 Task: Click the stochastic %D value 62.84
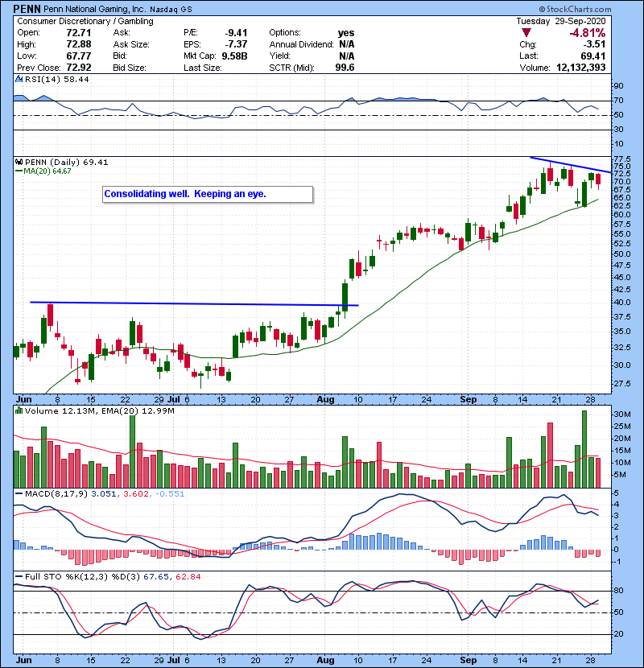tap(188, 576)
